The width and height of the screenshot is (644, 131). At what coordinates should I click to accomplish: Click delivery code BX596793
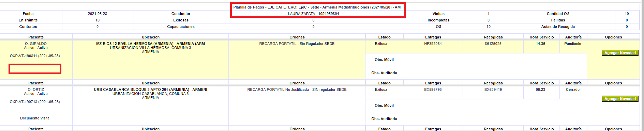(433, 89)
